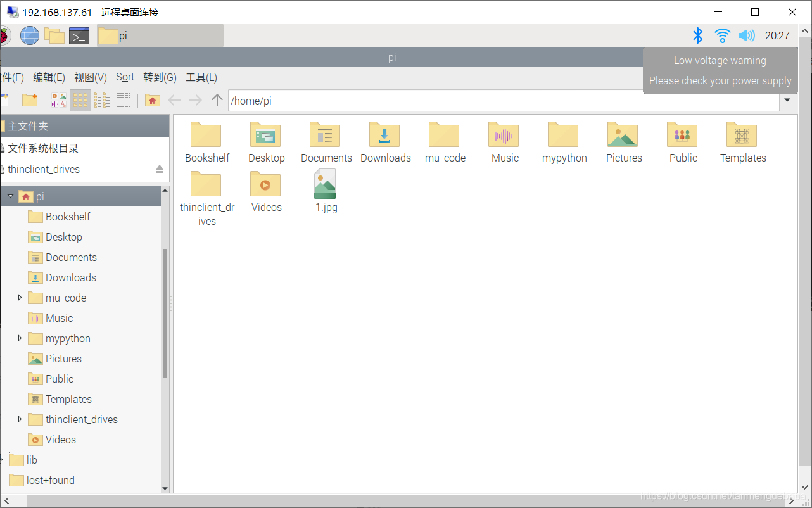Eject the thinclient_drives mount
The image size is (812, 508).
point(160,169)
